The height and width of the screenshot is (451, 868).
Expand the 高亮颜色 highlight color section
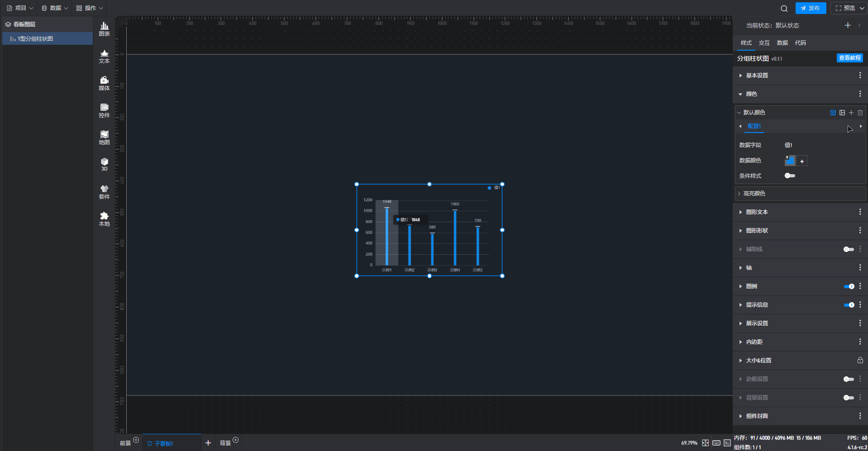(x=754, y=194)
